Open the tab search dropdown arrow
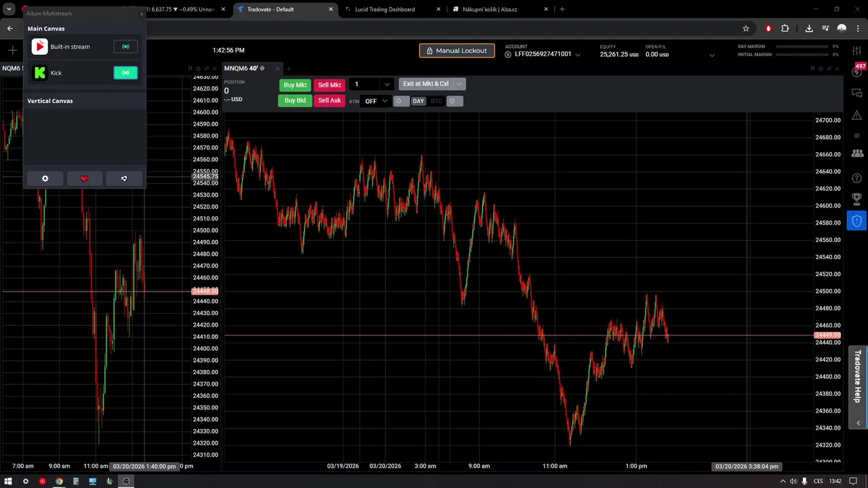868x488 pixels. [x=9, y=9]
